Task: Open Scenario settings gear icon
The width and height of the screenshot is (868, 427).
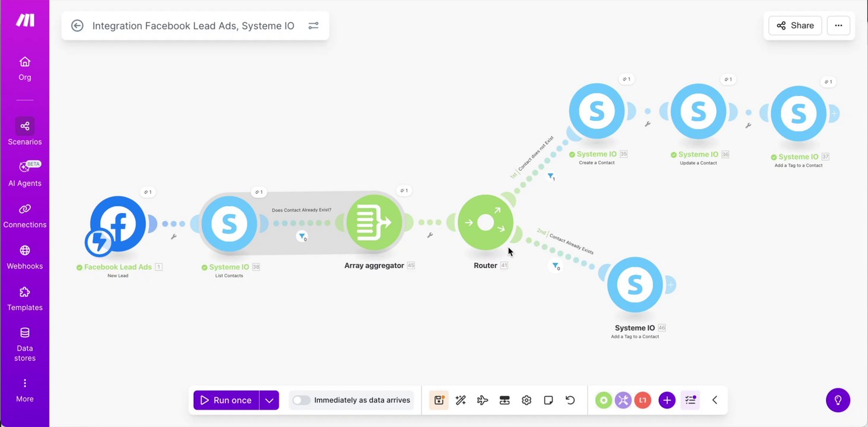Action: (526, 400)
